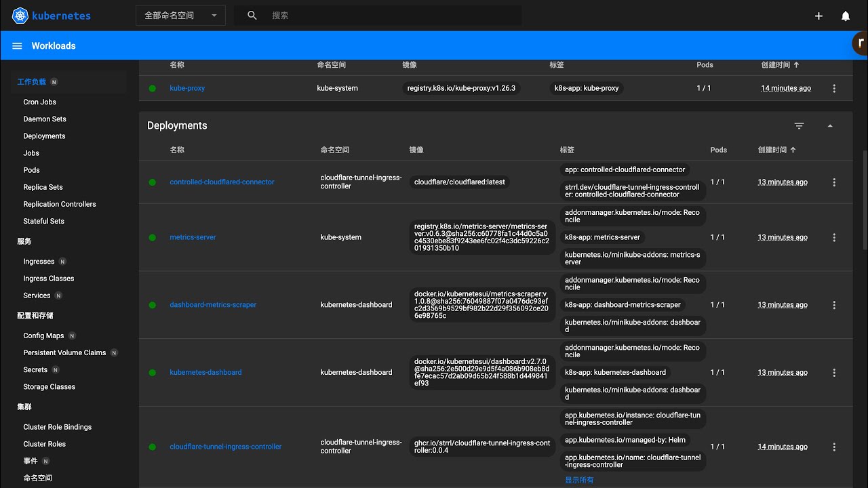Open the user avatar at top right
Viewport: 868px width, 488px height.
tap(861, 43)
